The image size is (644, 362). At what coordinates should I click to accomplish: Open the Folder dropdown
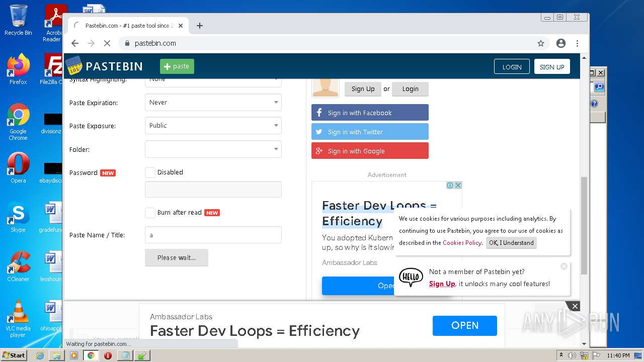click(213, 149)
